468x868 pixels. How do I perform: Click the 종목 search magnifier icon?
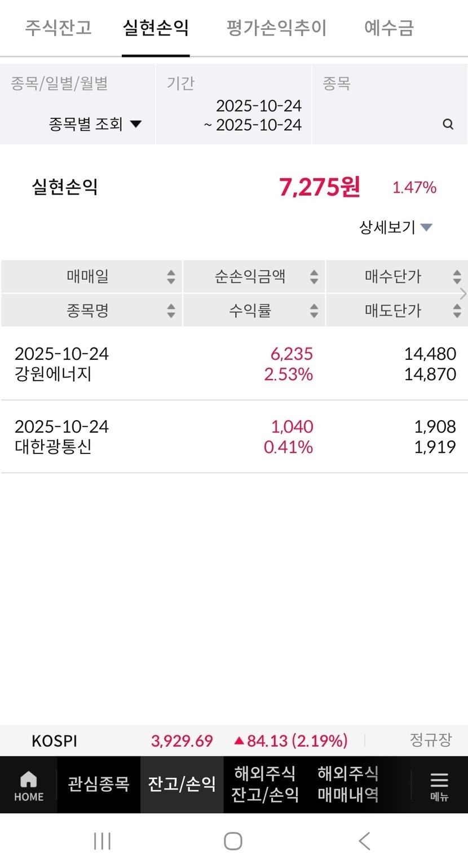tap(448, 124)
